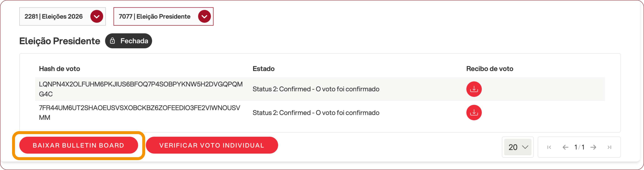Open the Eleições 2026 dropdown
Image resolution: width=644 pixels, height=170 pixels.
(97, 16)
